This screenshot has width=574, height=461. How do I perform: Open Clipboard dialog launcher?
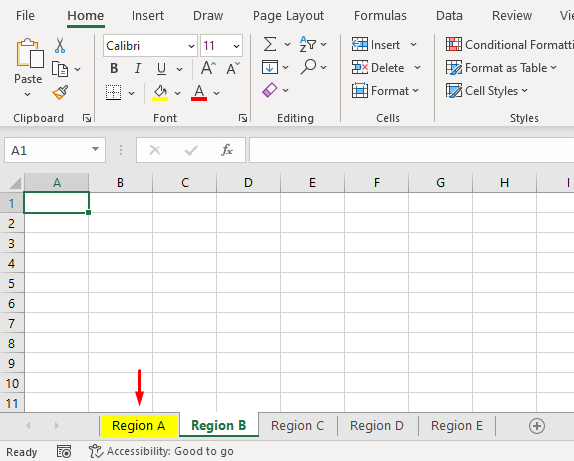87,118
